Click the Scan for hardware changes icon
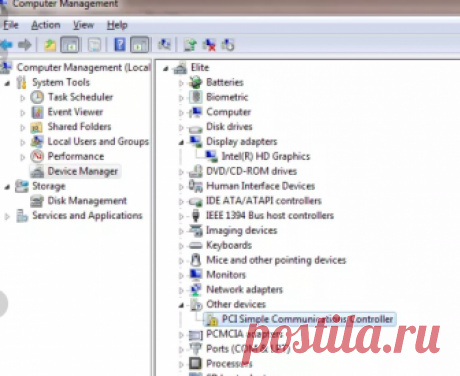Viewport: 460px width, 376px height. [165, 44]
